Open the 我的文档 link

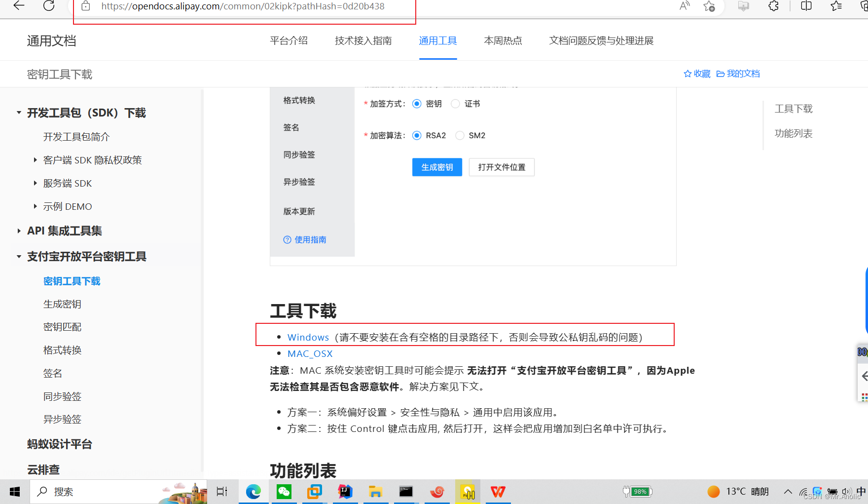tap(738, 74)
